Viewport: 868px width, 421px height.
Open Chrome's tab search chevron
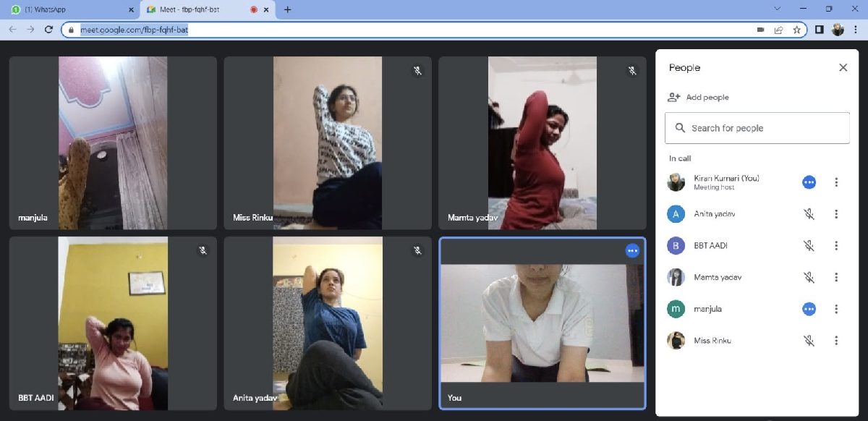pos(778,9)
